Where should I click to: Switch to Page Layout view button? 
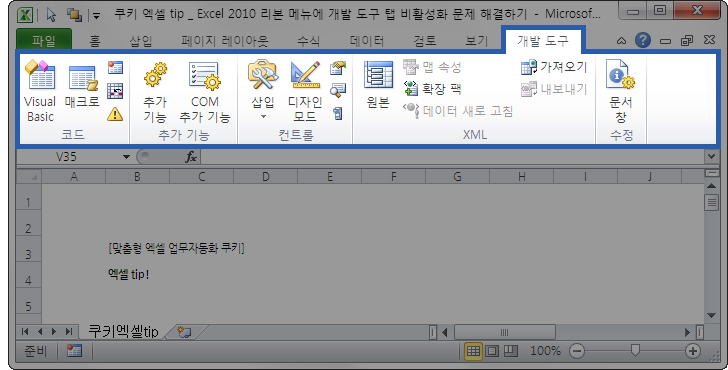492,351
